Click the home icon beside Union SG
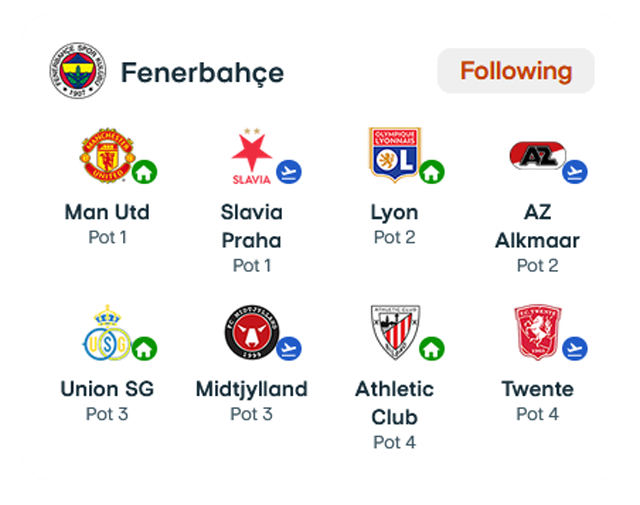640x505 pixels. [144, 349]
